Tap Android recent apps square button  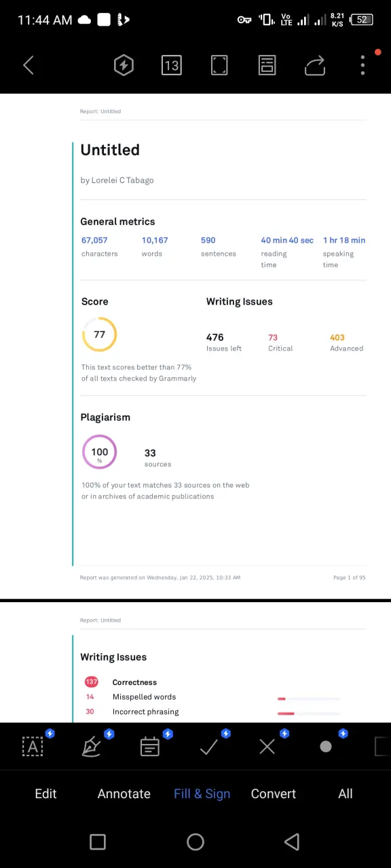pos(98,842)
